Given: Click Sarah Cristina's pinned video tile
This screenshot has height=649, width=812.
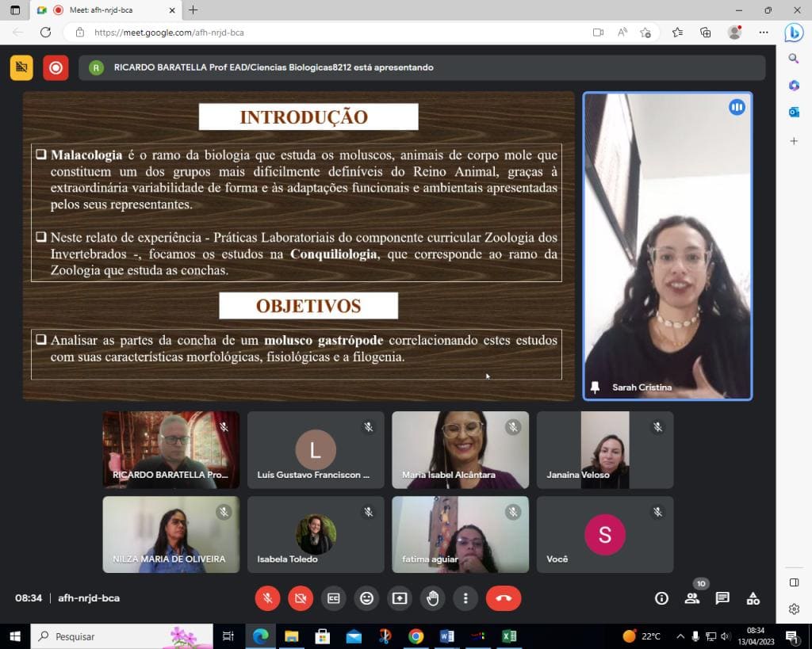Looking at the screenshot, I should 668,246.
